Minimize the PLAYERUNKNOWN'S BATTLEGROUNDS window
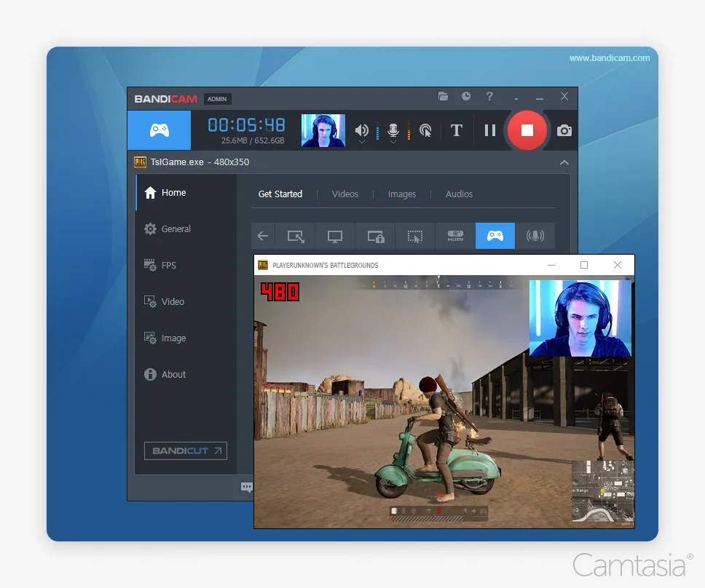705x588 pixels. [551, 265]
